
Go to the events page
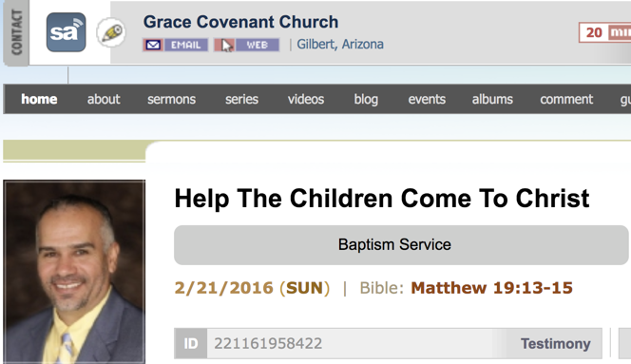pyautogui.click(x=427, y=99)
